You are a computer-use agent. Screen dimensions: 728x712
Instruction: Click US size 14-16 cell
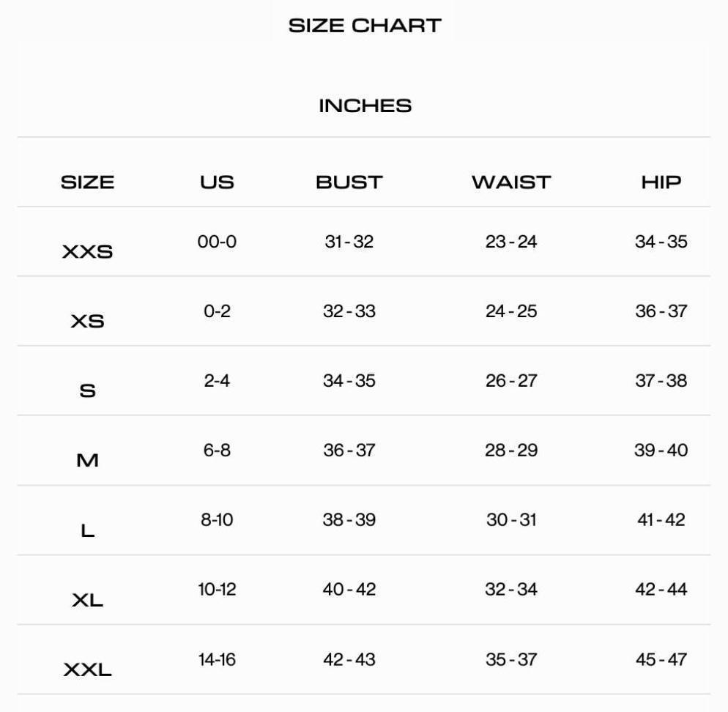(217, 659)
